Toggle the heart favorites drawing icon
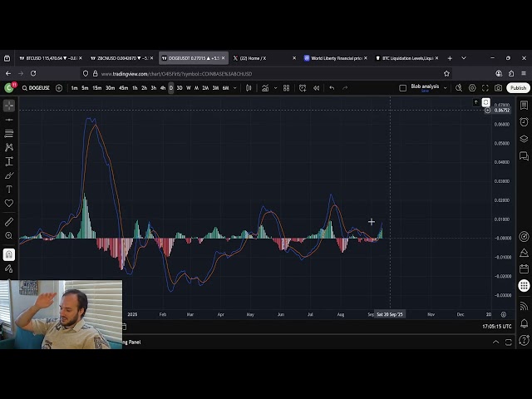 click(x=9, y=204)
